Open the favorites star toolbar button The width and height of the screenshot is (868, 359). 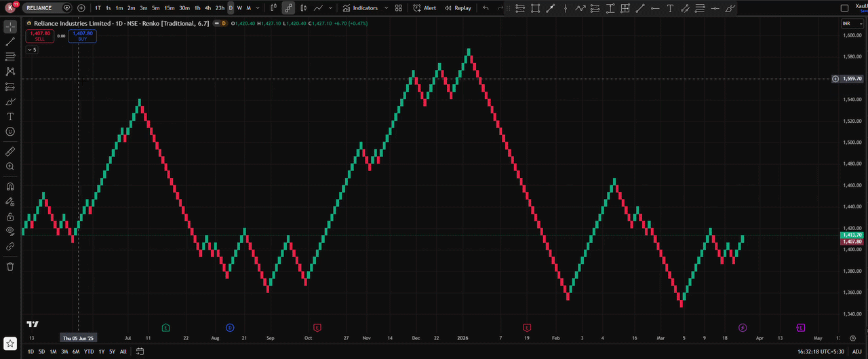point(10,344)
